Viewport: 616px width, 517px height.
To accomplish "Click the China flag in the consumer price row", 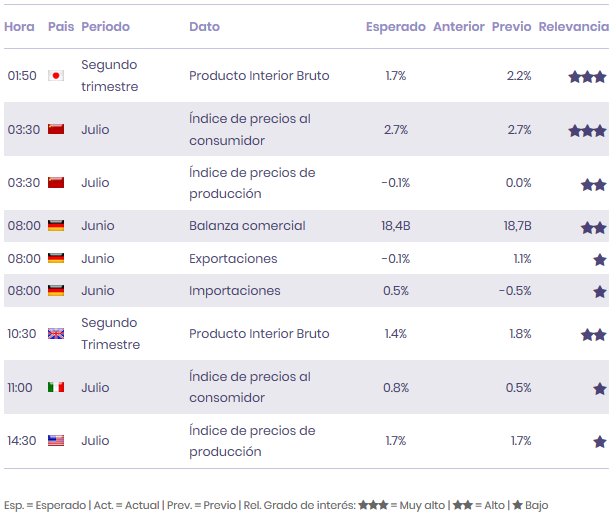I will pos(56,130).
